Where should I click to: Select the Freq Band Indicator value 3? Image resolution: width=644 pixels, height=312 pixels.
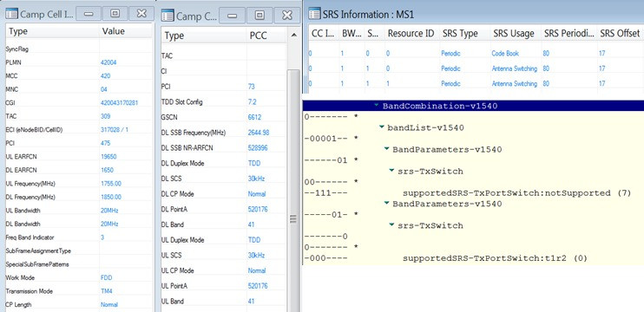(102, 237)
